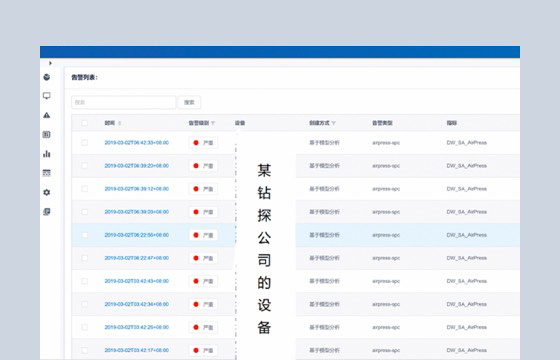560x360 pixels.
Task: Open the table grid icon in sidebar
Action: tap(47, 173)
